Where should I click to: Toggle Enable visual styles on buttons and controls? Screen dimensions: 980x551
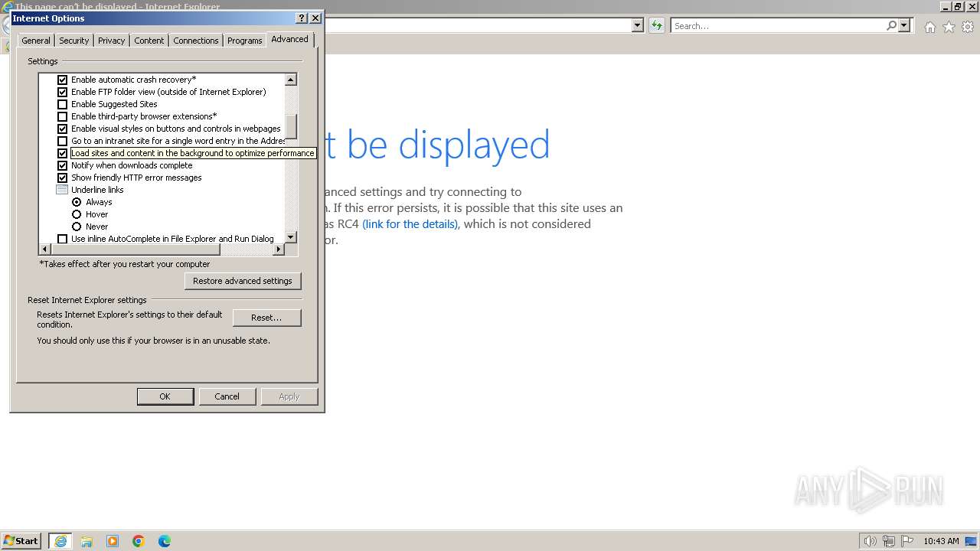[63, 129]
